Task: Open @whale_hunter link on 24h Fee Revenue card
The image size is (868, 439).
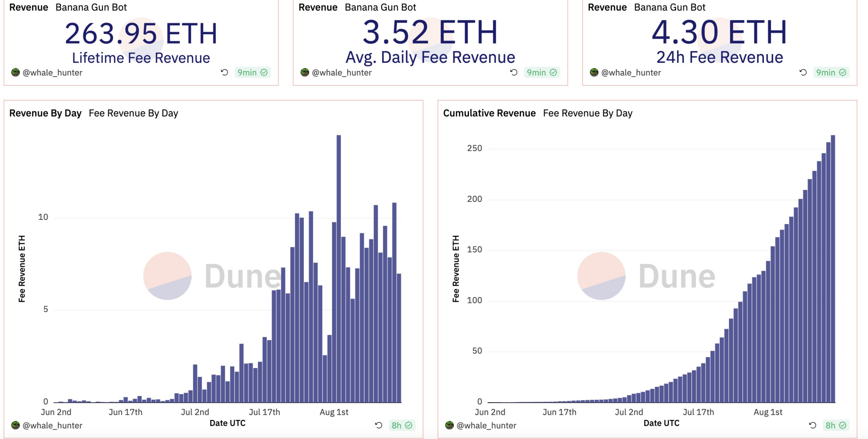Action: tap(631, 73)
